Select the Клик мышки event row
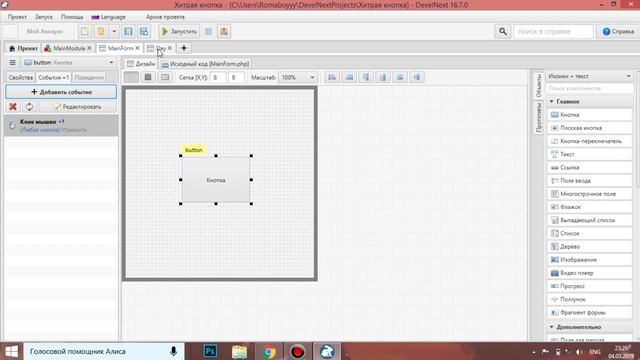The width and height of the screenshot is (640, 360). pyautogui.click(x=61, y=125)
